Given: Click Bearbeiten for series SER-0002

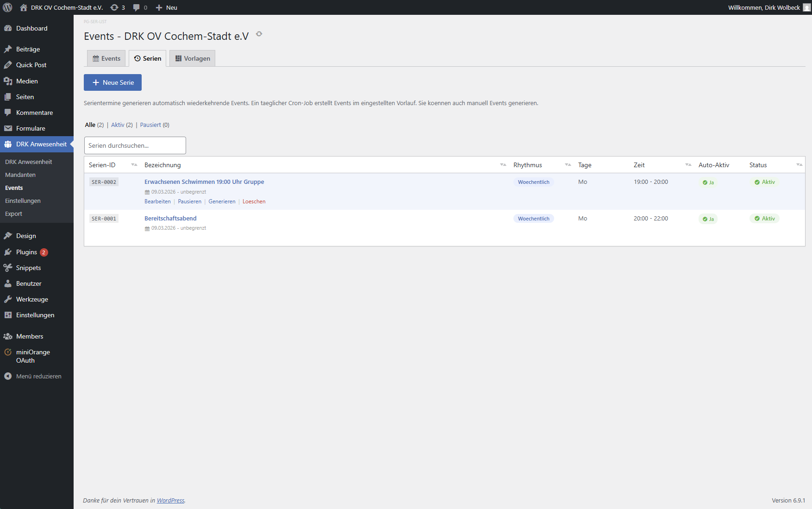Looking at the screenshot, I should 157,201.
